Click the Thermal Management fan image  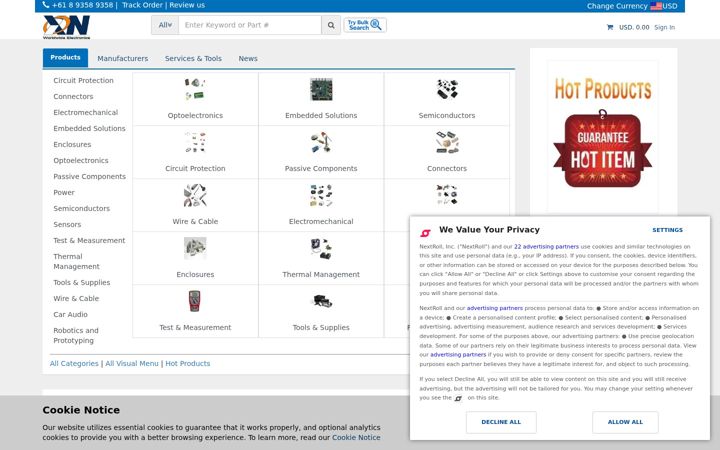(321, 248)
